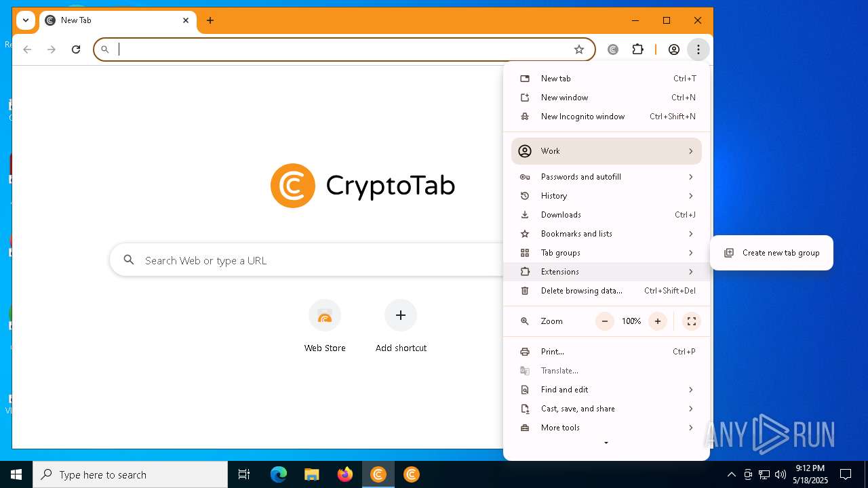Select the New Tab tab
868x488 pixels.
118,20
